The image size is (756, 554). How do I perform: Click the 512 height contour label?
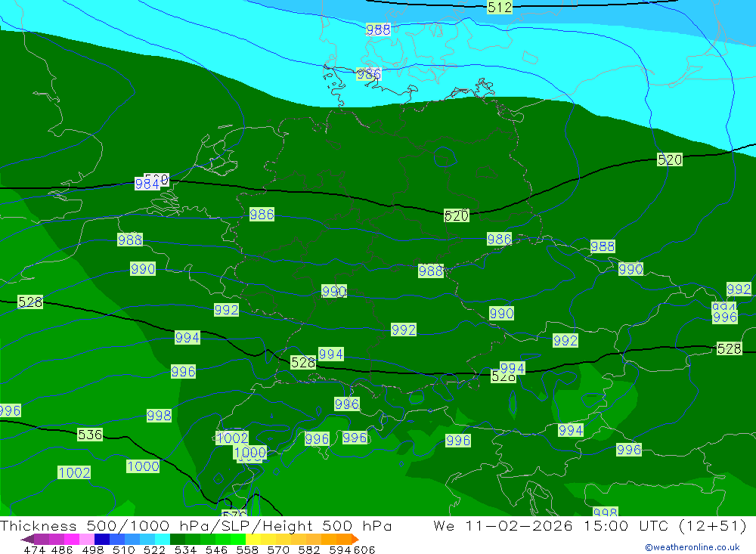(500, 8)
